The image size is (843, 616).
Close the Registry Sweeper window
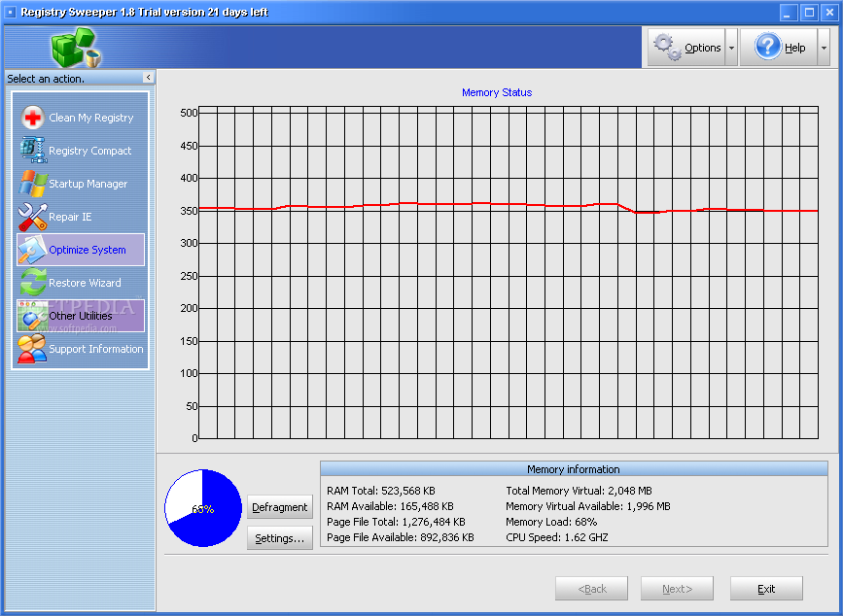tap(829, 13)
